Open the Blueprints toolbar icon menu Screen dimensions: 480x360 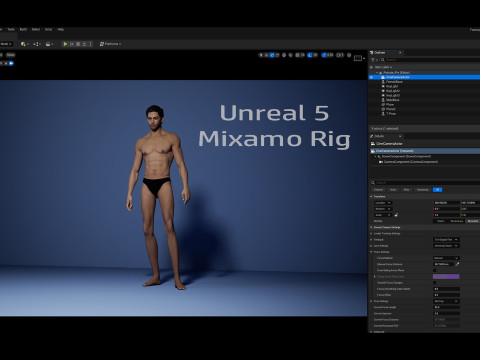[x=36, y=44]
